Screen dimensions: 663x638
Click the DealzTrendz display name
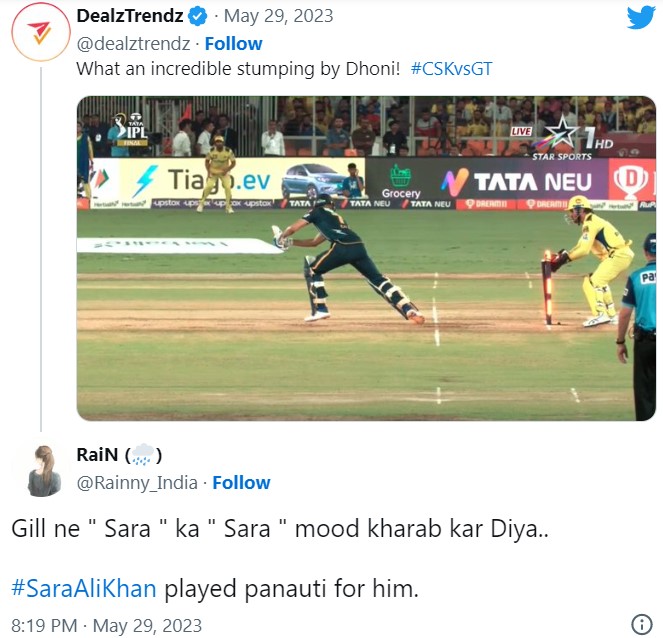click(x=130, y=17)
